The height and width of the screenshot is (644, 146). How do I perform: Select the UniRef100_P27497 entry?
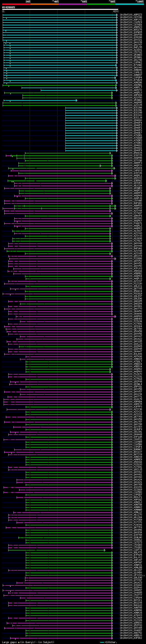(x=131, y=213)
